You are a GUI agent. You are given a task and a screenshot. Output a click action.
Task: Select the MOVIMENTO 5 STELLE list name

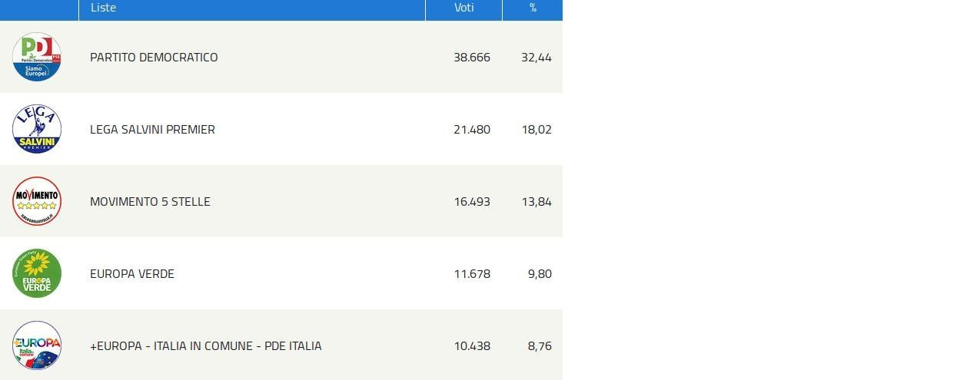[x=150, y=202]
